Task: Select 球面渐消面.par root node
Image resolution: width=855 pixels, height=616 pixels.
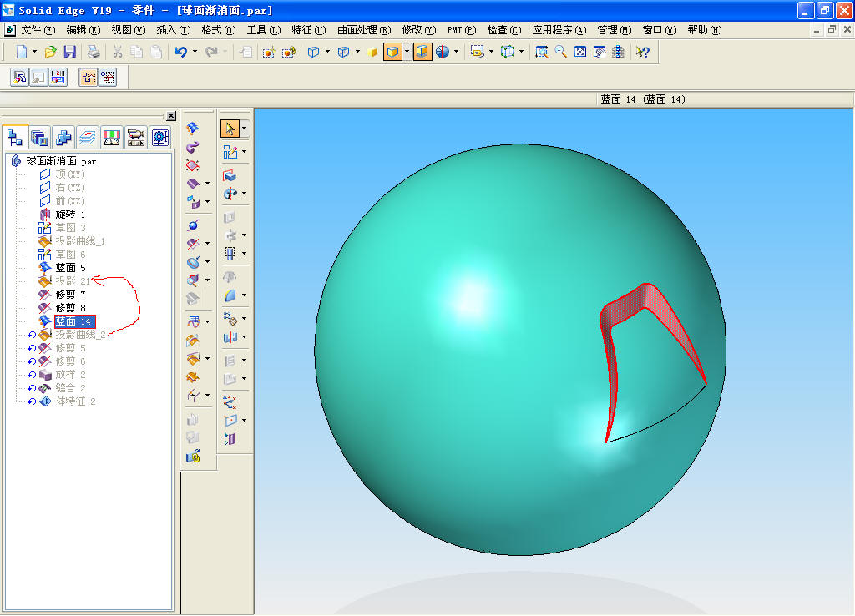Action: [x=61, y=161]
